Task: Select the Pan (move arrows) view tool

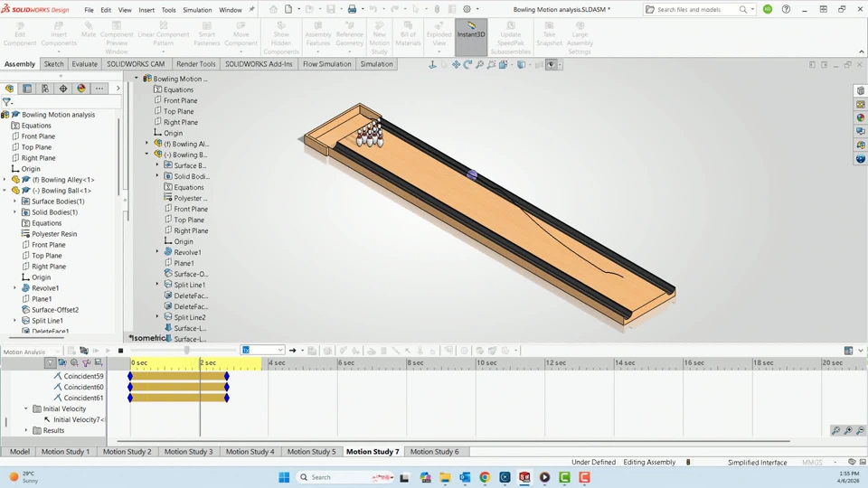Action: pos(456,65)
